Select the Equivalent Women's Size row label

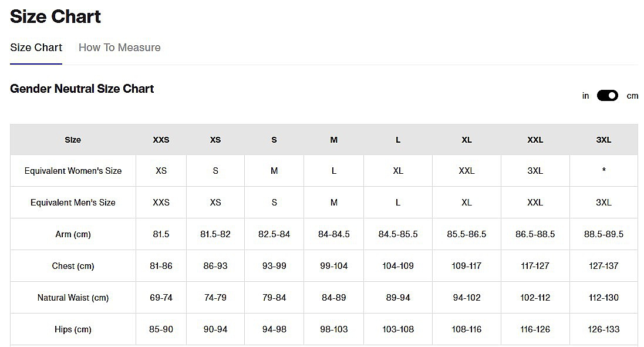(73, 171)
